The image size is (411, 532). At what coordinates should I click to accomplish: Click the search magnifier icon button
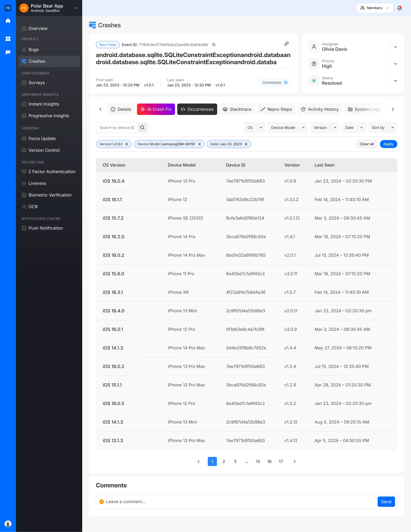pos(142,128)
